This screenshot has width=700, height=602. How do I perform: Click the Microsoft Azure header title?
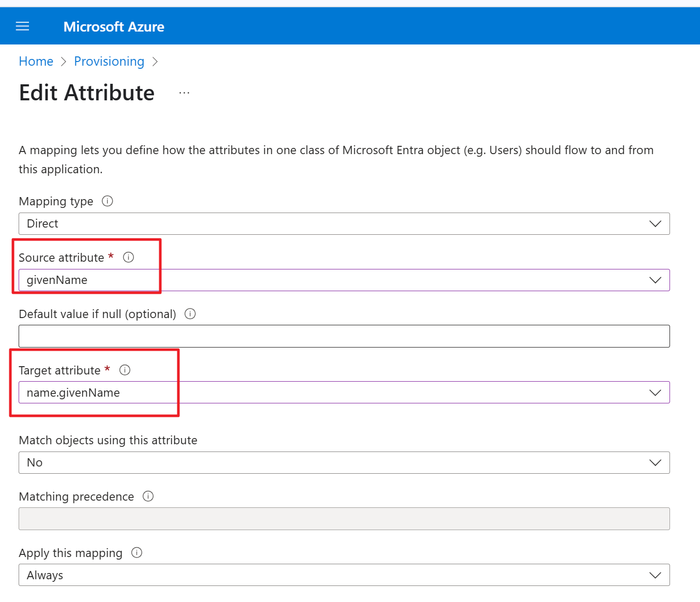coord(114,27)
